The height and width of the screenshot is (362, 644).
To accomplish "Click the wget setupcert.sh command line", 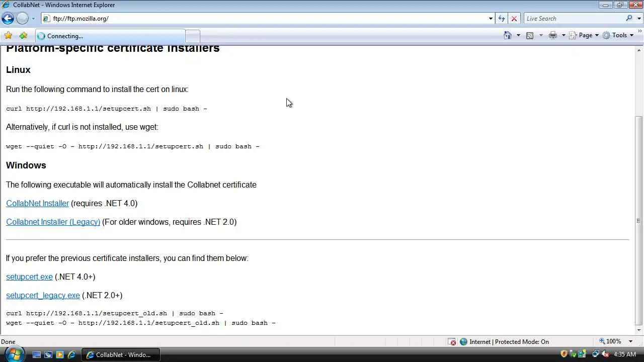I will click(x=133, y=146).
